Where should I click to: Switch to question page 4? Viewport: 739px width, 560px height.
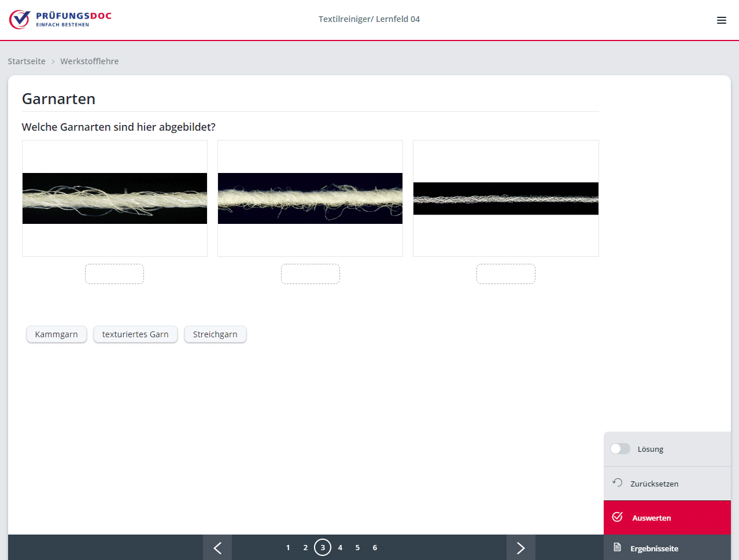tap(340, 547)
